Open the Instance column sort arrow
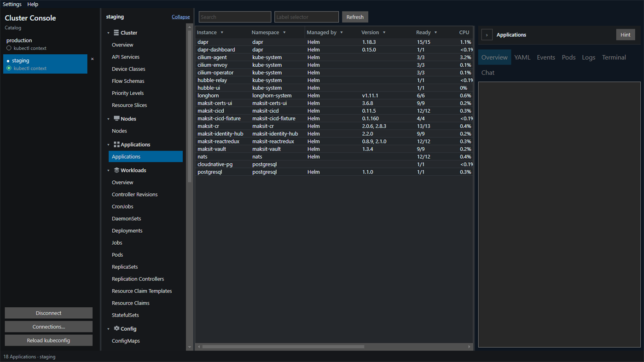The image size is (644, 362). [x=222, y=33]
